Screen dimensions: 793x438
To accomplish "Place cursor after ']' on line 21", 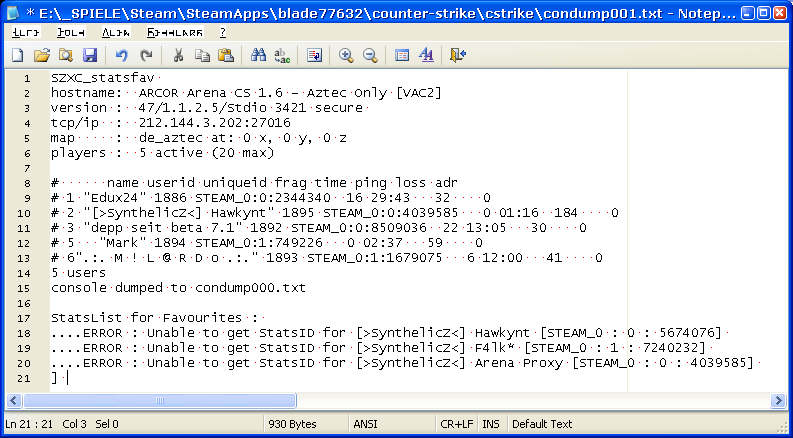I will click(57, 378).
